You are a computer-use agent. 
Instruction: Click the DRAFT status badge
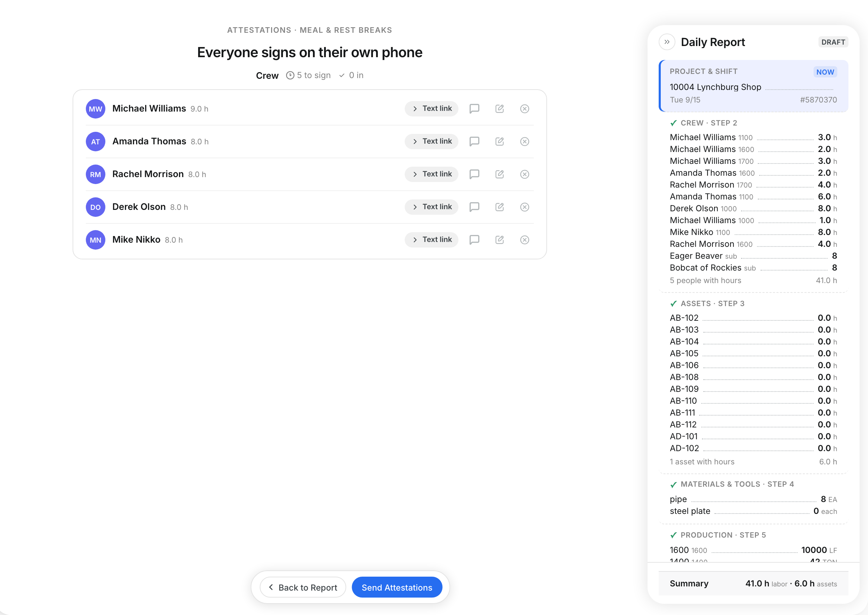tap(833, 42)
